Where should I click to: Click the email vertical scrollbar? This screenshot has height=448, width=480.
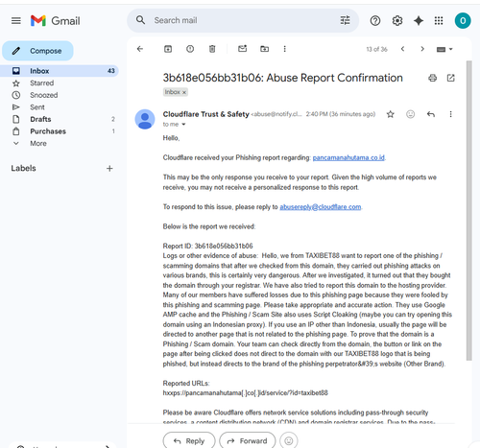tap(469, 210)
